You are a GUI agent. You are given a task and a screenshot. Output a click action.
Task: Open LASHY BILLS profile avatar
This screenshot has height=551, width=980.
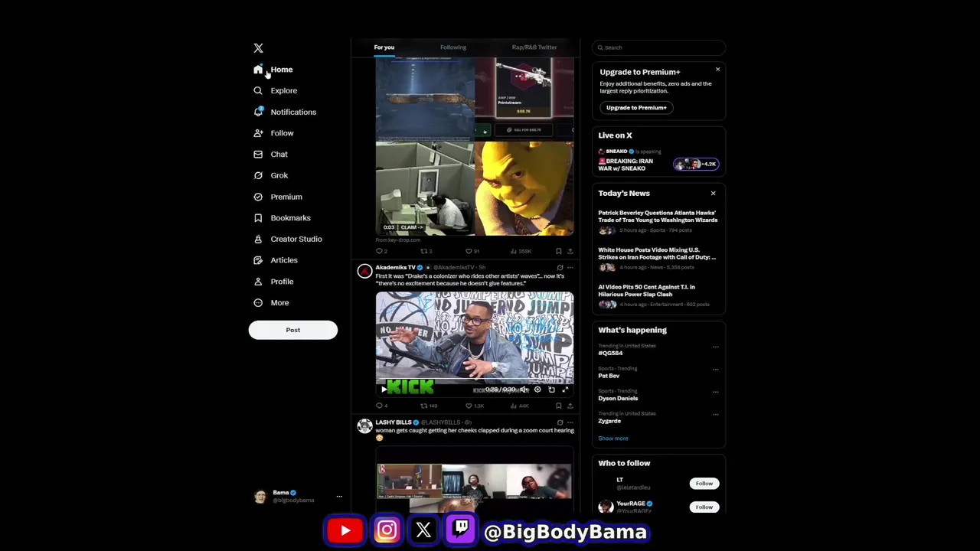pyautogui.click(x=364, y=425)
